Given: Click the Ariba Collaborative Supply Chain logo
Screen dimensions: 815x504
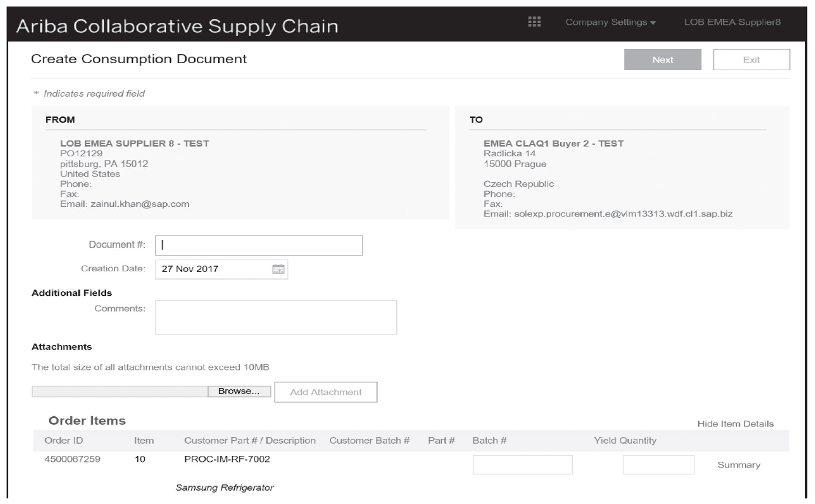Looking at the screenshot, I should pyautogui.click(x=177, y=26).
